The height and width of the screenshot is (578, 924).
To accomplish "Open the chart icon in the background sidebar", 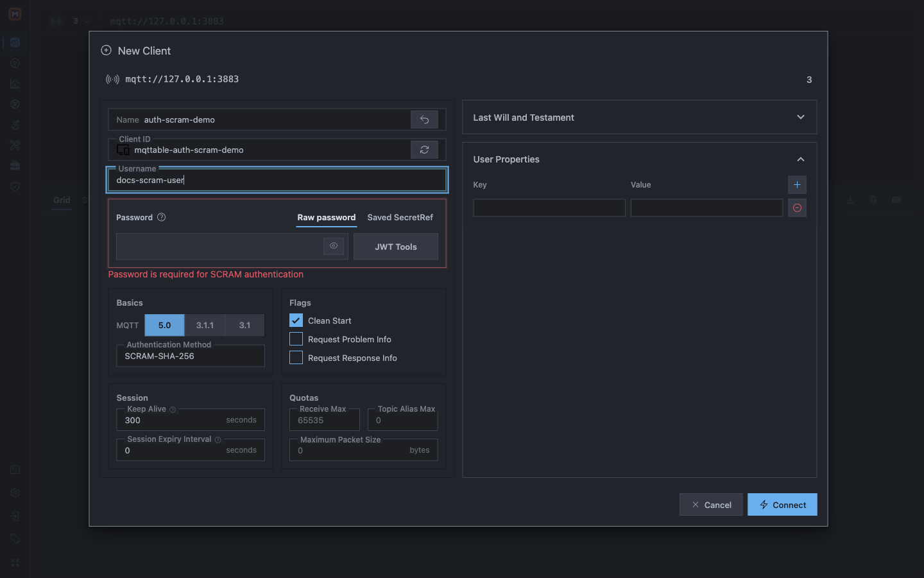I will click(15, 83).
